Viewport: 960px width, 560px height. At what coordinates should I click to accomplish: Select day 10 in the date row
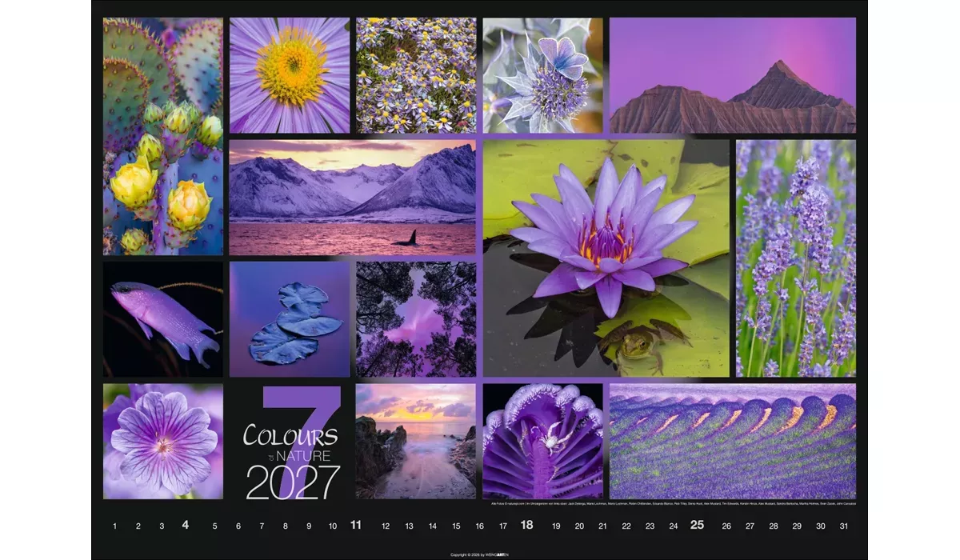pos(333,526)
